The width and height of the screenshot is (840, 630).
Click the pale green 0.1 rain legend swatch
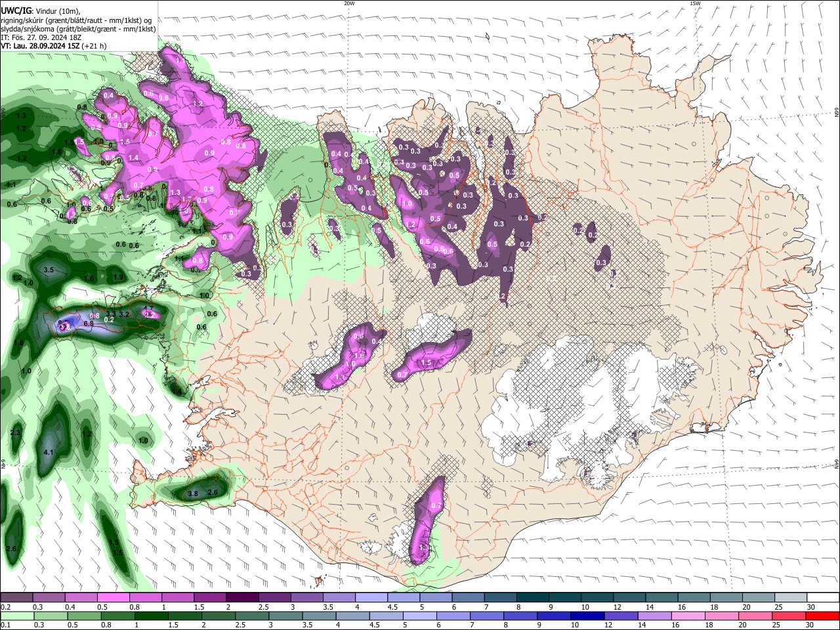click(17, 616)
